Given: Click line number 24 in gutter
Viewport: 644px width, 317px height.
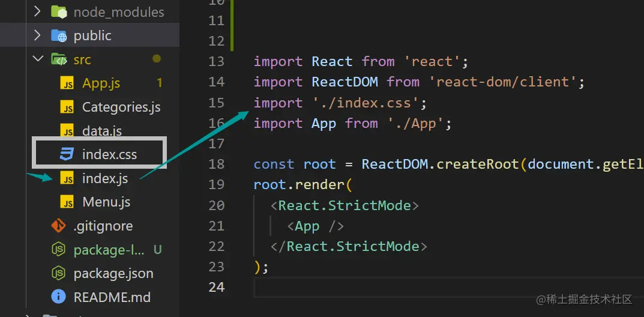Looking at the screenshot, I should tap(217, 287).
